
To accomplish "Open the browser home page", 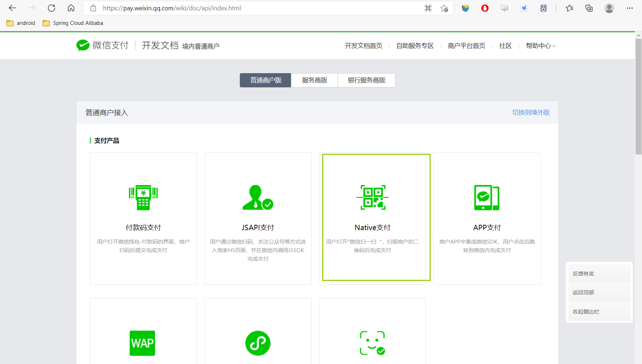I will pyautogui.click(x=71, y=8).
